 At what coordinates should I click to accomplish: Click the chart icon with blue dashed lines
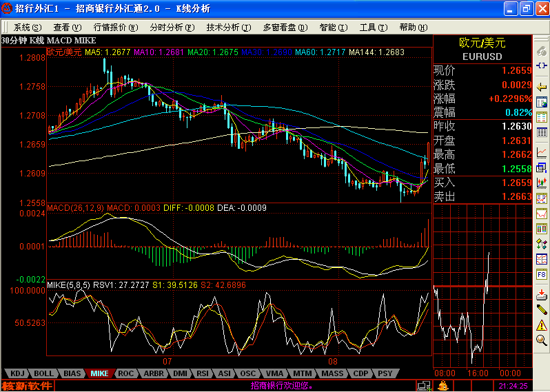pos(542,198)
